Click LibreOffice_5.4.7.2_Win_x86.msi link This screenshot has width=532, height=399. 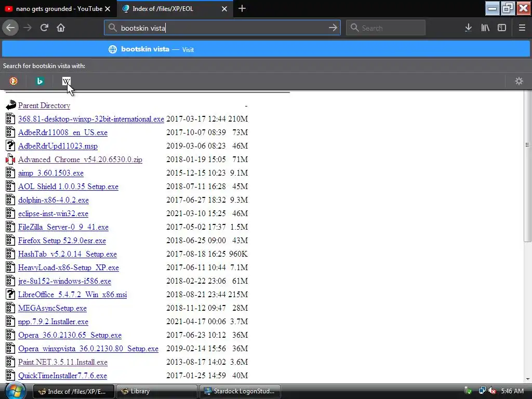point(73,295)
